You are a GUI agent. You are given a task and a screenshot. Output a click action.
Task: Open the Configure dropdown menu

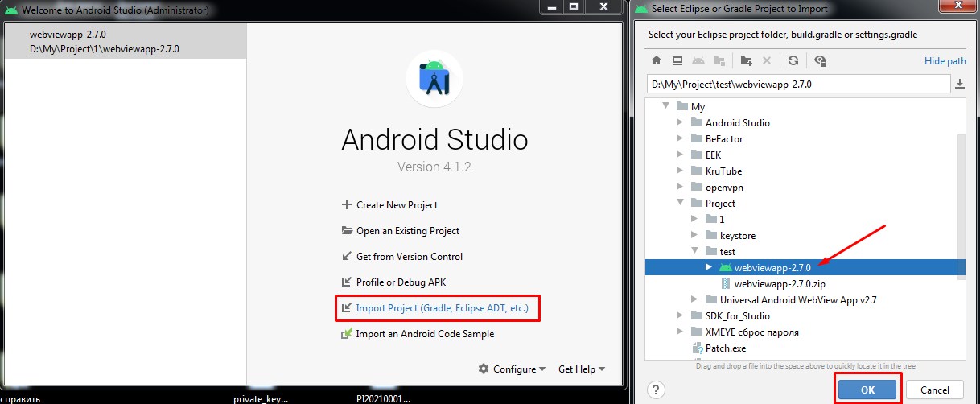(x=512, y=369)
